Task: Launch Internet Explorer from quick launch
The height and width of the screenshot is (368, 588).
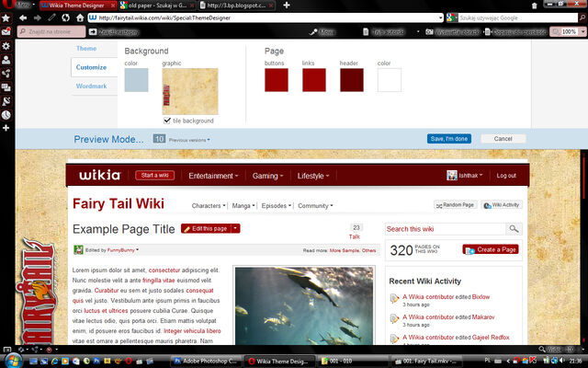Action: tap(55, 362)
